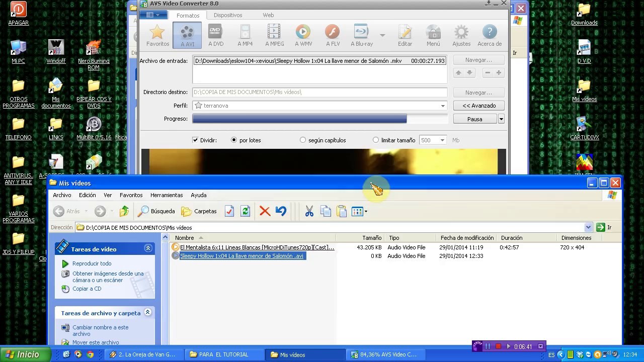The height and width of the screenshot is (362, 644).
Task: Open the Mi PC desktop icon
Action: click(x=18, y=51)
